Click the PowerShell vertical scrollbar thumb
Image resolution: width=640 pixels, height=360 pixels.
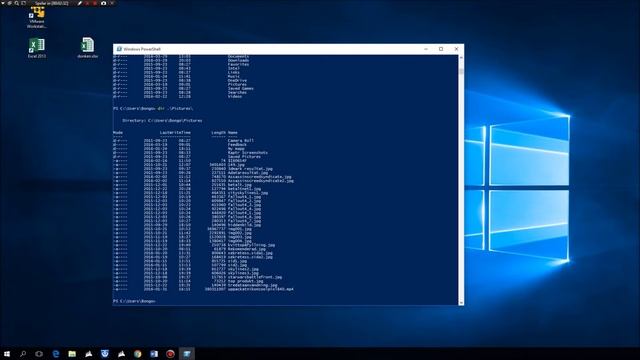coord(461,71)
